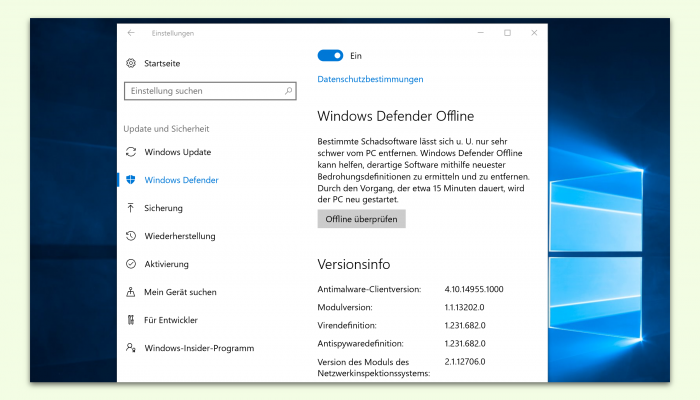Click the value 4.10.14955.1000
The height and width of the screenshot is (400, 700).
474,289
